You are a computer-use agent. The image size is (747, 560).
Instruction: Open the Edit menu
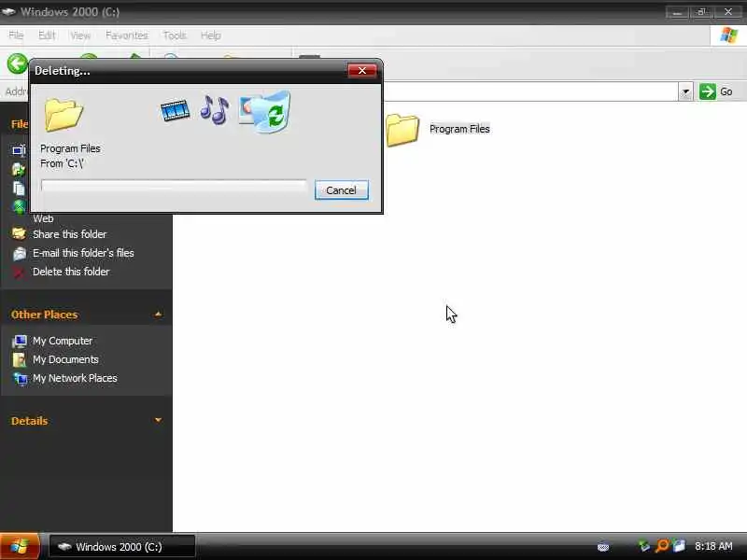pos(47,35)
